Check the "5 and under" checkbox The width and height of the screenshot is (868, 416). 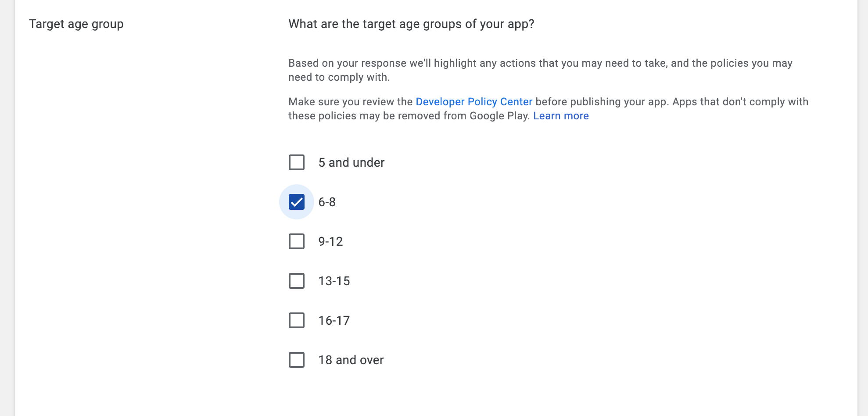click(x=297, y=162)
